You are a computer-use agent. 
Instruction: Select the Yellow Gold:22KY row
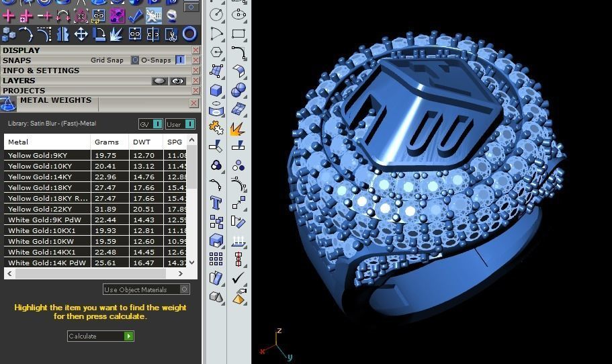[x=95, y=209]
